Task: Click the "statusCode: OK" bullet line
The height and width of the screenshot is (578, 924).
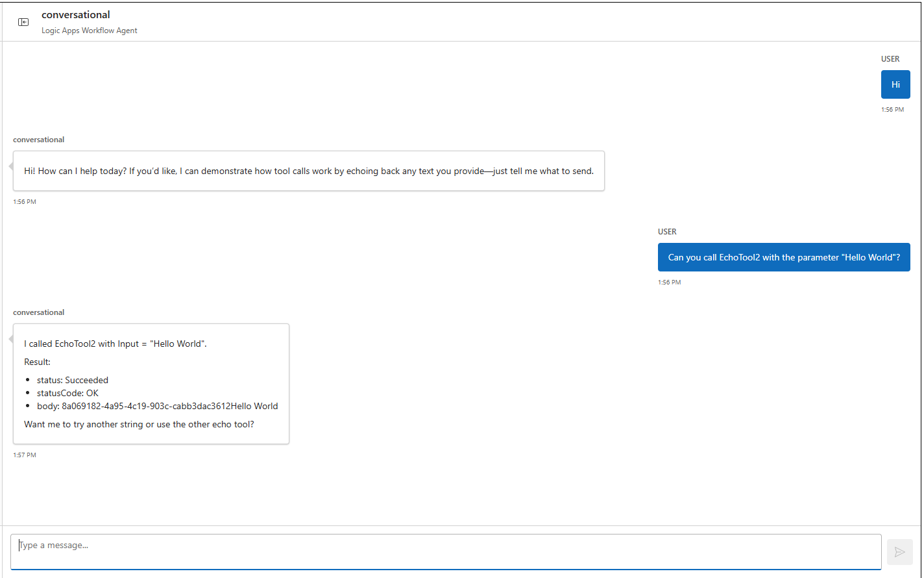Action: [67, 393]
